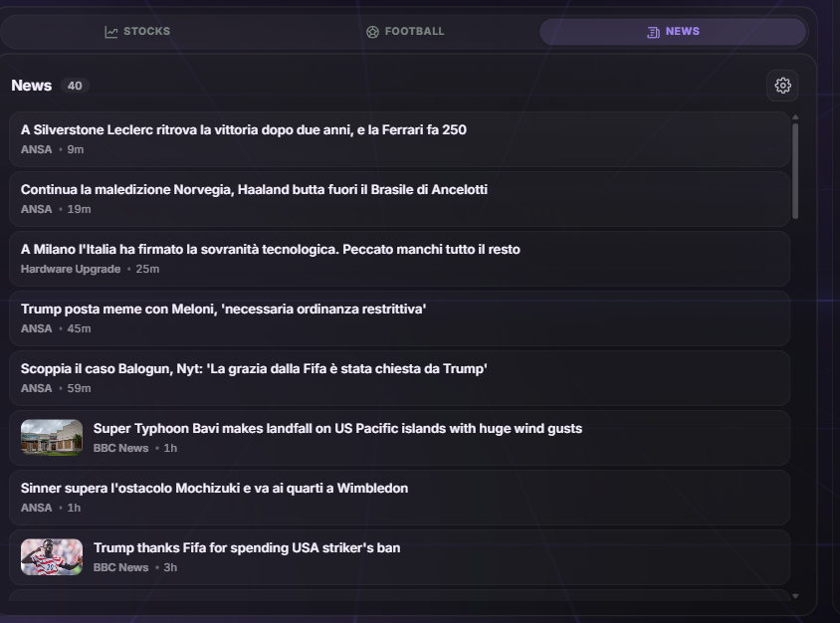Viewport: 840px width, 623px height.
Task: Click ANSA label under Silverstone headline
Action: (37, 149)
